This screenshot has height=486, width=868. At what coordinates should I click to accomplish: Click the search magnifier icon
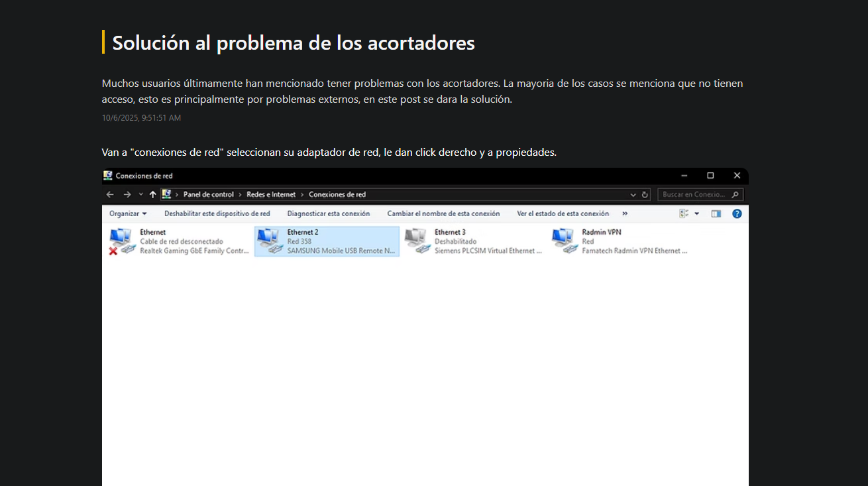(735, 194)
